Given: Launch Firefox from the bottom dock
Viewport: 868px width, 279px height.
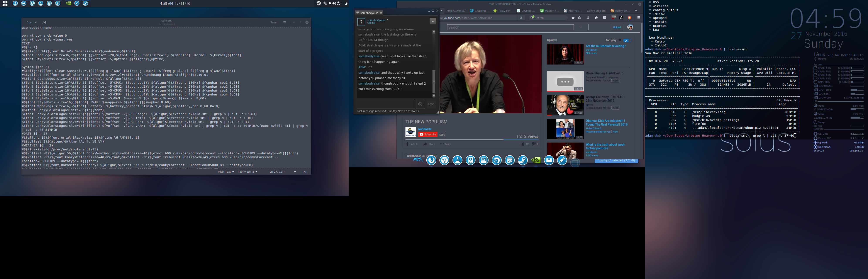Looking at the screenshot, I should pyautogui.click(x=431, y=160).
